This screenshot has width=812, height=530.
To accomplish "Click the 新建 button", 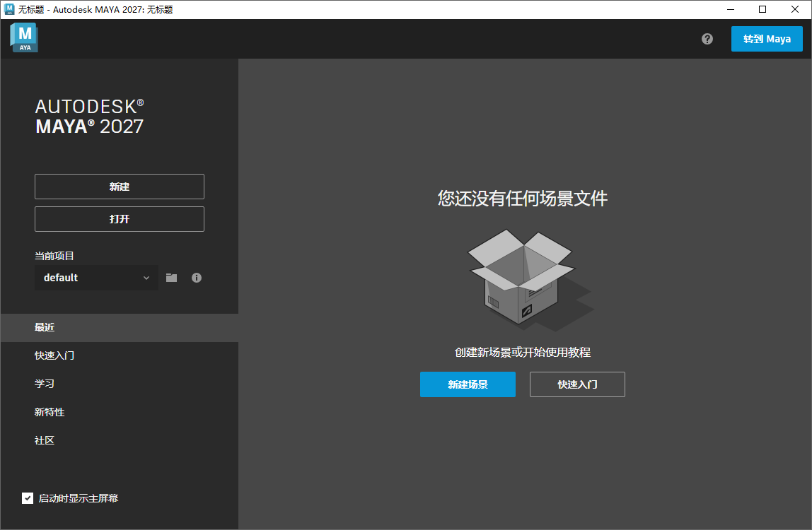I will coord(119,187).
